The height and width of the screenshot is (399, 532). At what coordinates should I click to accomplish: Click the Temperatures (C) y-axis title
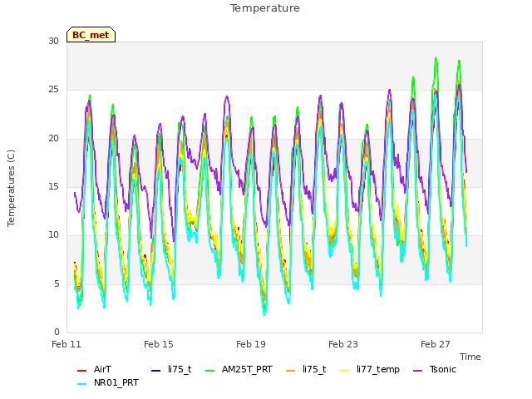point(11,188)
